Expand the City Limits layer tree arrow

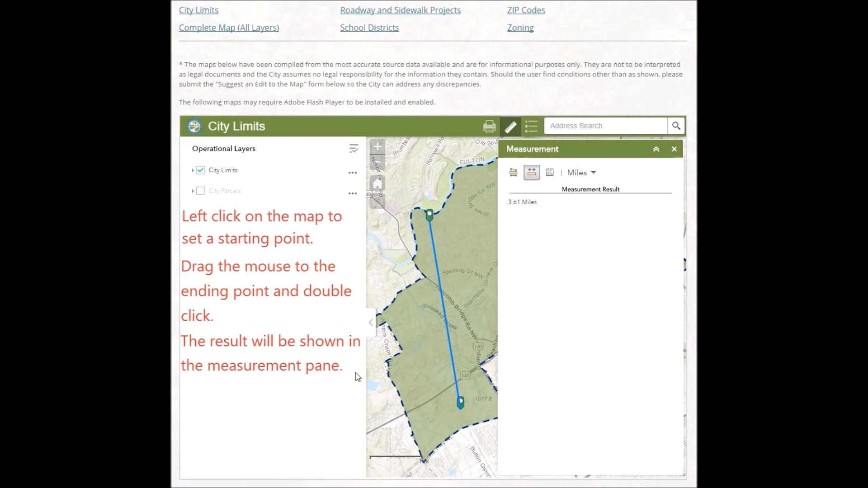[193, 170]
